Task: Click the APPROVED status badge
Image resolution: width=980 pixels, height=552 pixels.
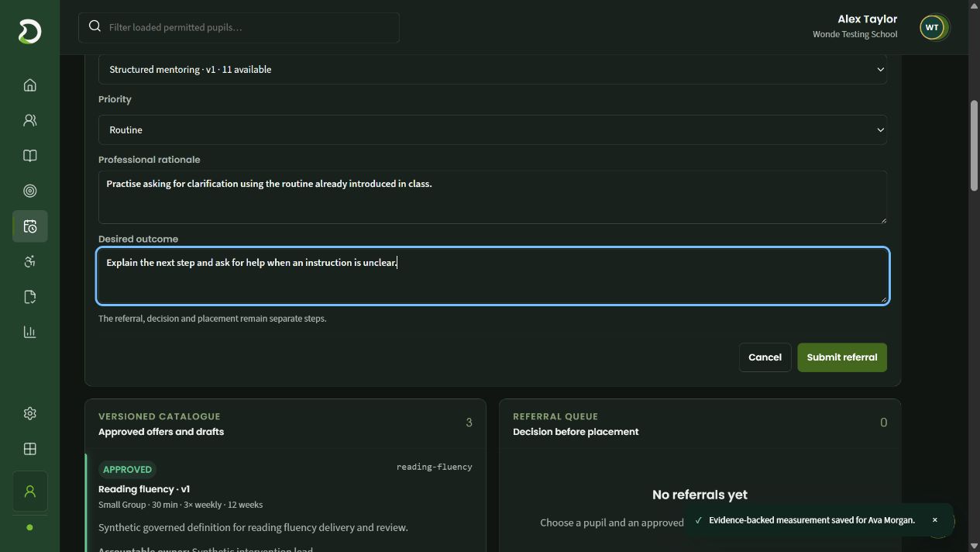Action: pos(127,469)
